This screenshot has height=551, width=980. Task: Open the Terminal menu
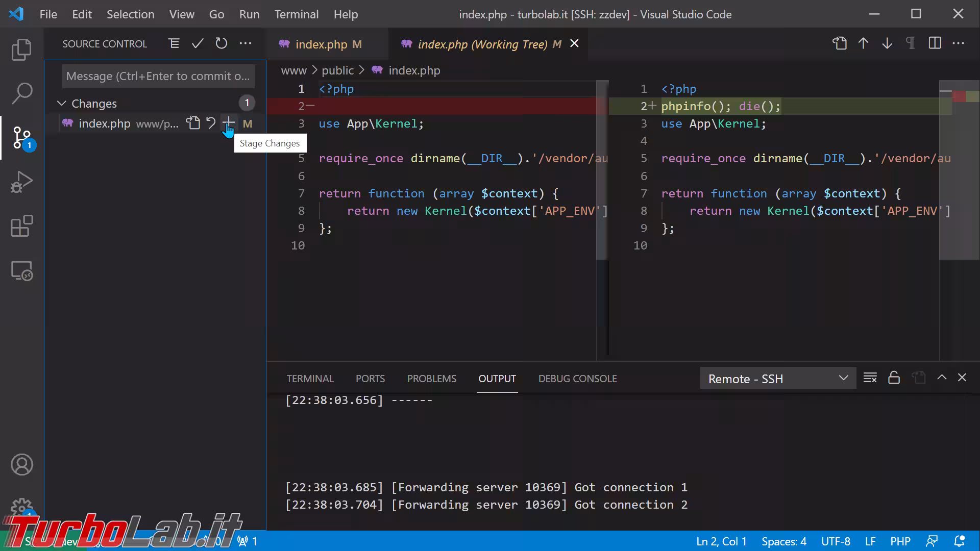click(x=296, y=14)
